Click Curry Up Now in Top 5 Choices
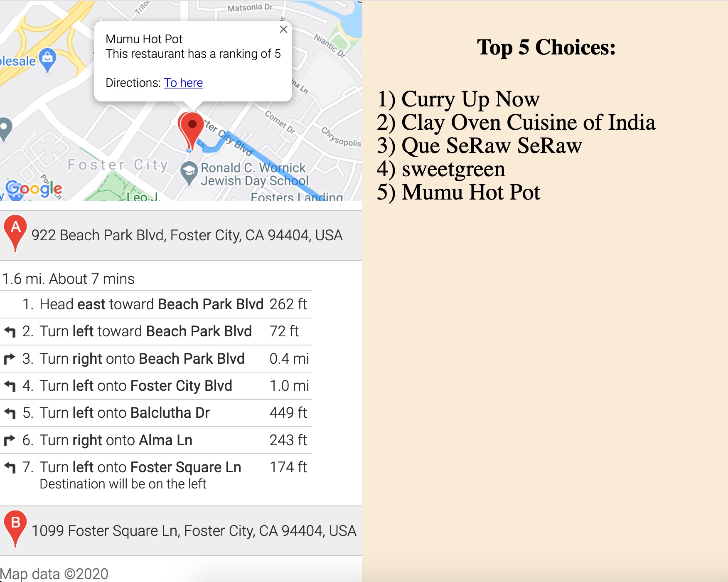This screenshot has height=582, width=728. [x=470, y=99]
